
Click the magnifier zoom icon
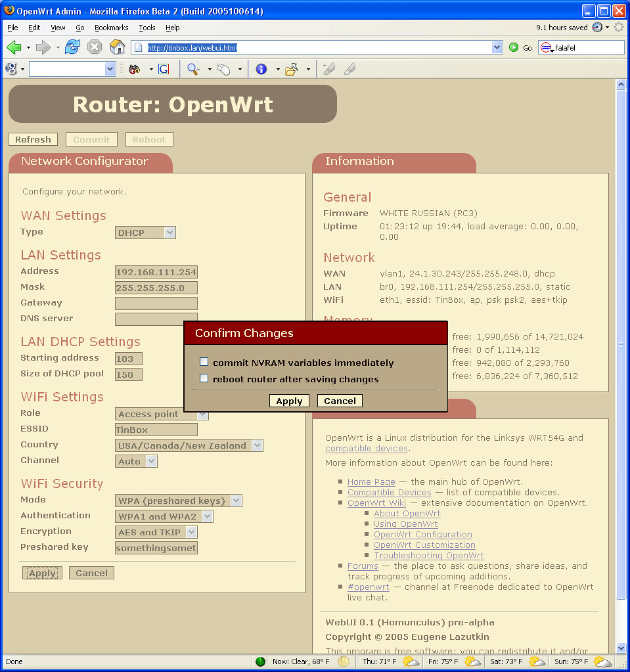pyautogui.click(x=193, y=69)
